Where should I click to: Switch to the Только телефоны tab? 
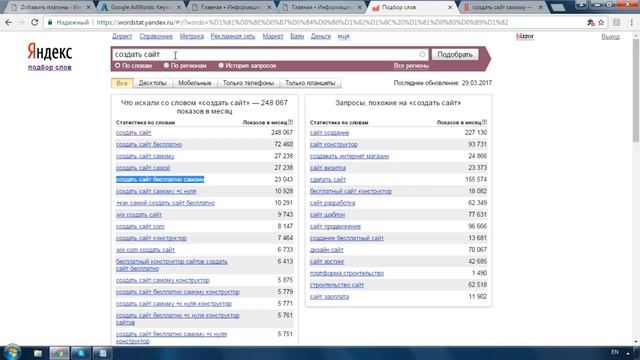click(x=248, y=83)
